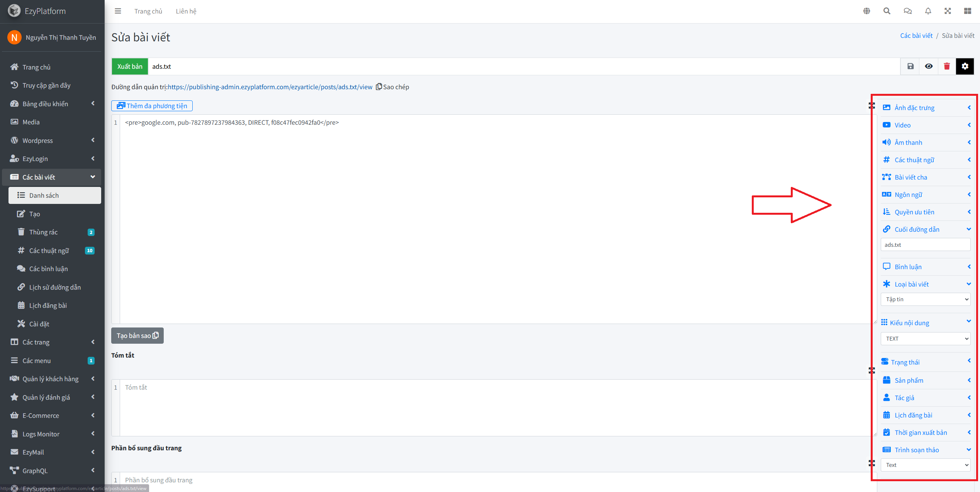
Task: Open Media in the sidebar
Action: click(x=52, y=122)
